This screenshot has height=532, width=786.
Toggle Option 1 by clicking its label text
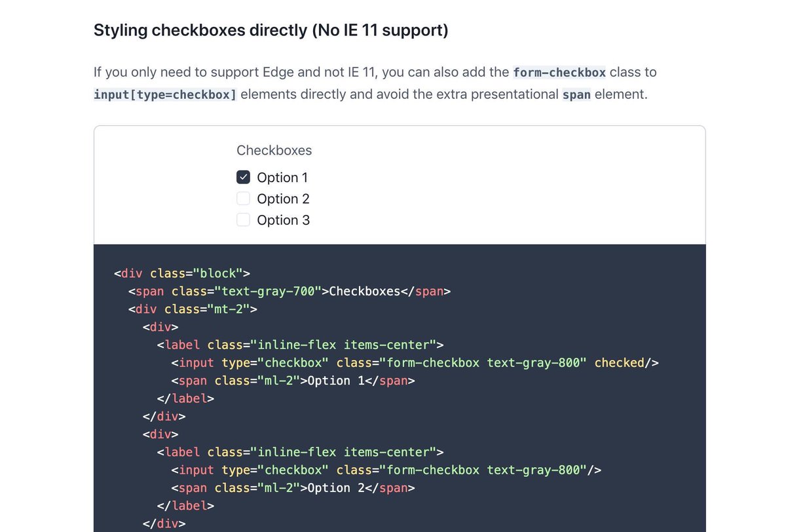282,177
